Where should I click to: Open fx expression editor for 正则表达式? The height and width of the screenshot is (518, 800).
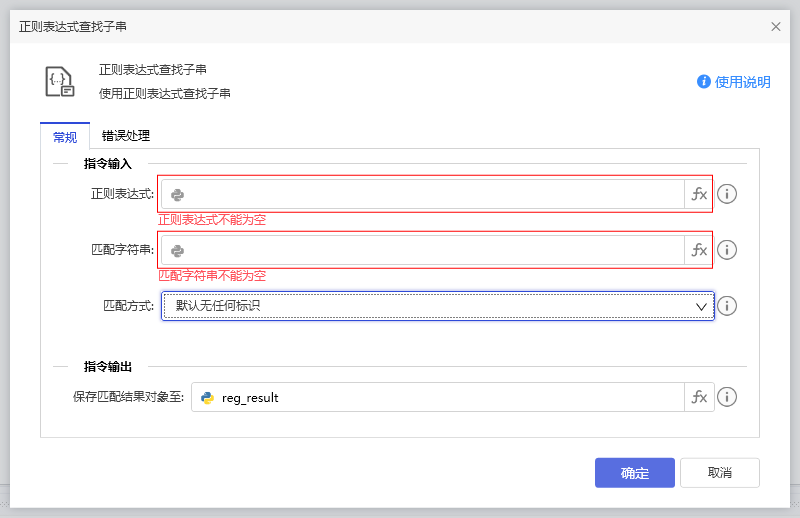[x=699, y=195]
